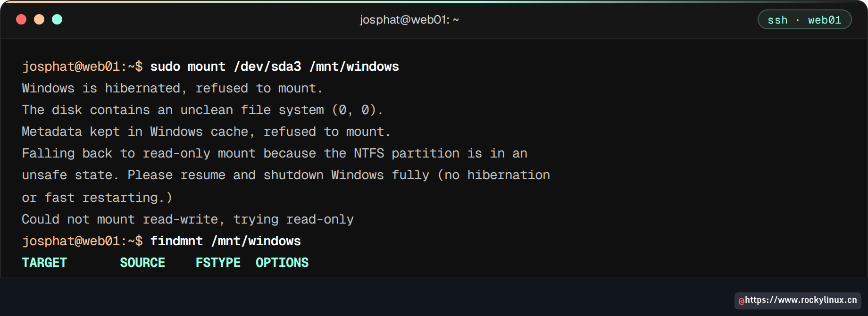Click the second josphat@web01 prompt
This screenshot has height=316, width=868.
(82, 241)
